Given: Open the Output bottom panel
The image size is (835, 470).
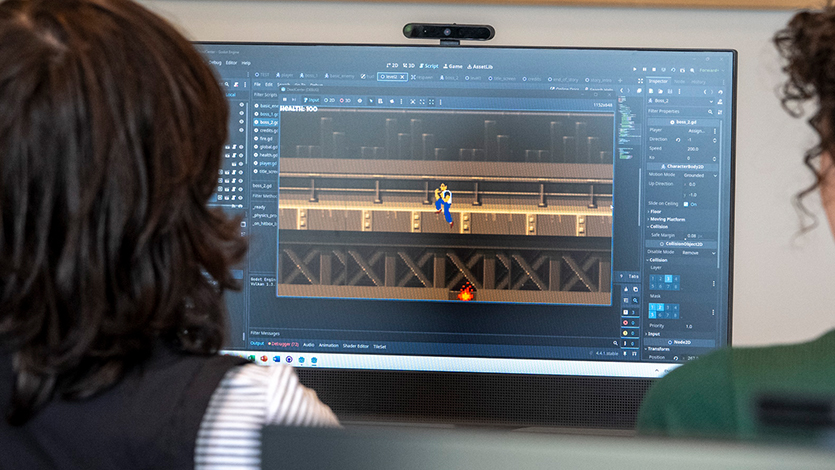Looking at the screenshot, I should click(257, 344).
